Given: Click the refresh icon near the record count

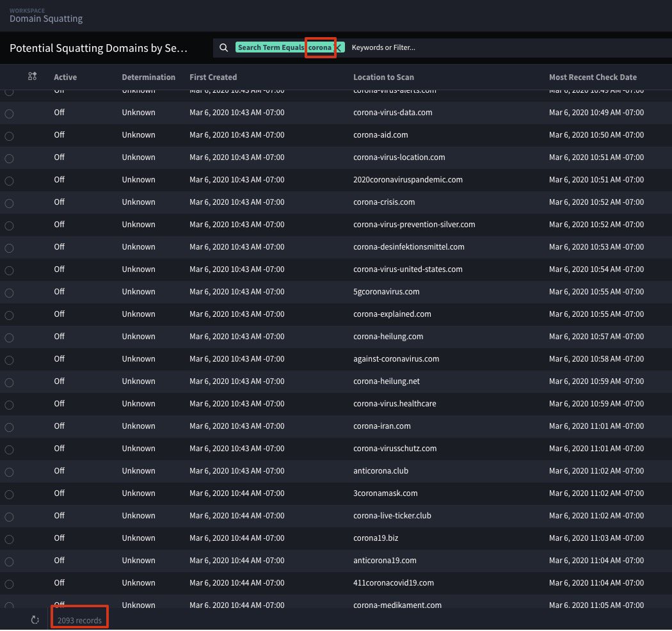Looking at the screenshot, I should tap(35, 619).
